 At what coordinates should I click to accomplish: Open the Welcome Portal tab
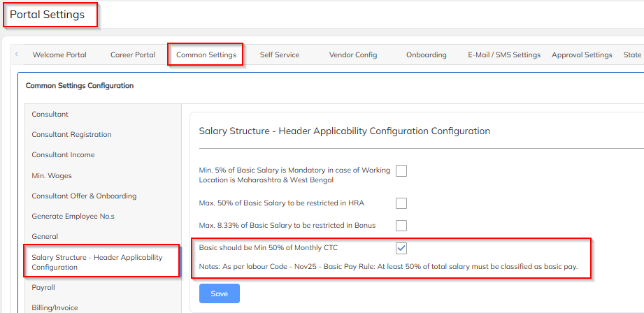(x=59, y=55)
